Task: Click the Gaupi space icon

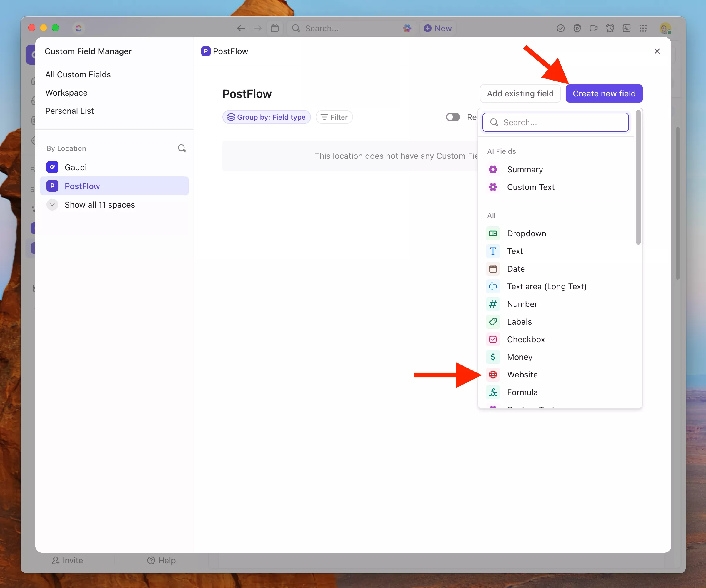Action: (52, 167)
